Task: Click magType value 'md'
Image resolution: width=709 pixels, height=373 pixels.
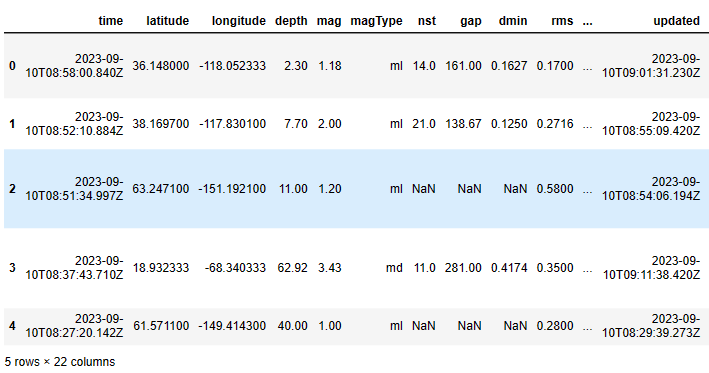Action: pos(394,268)
